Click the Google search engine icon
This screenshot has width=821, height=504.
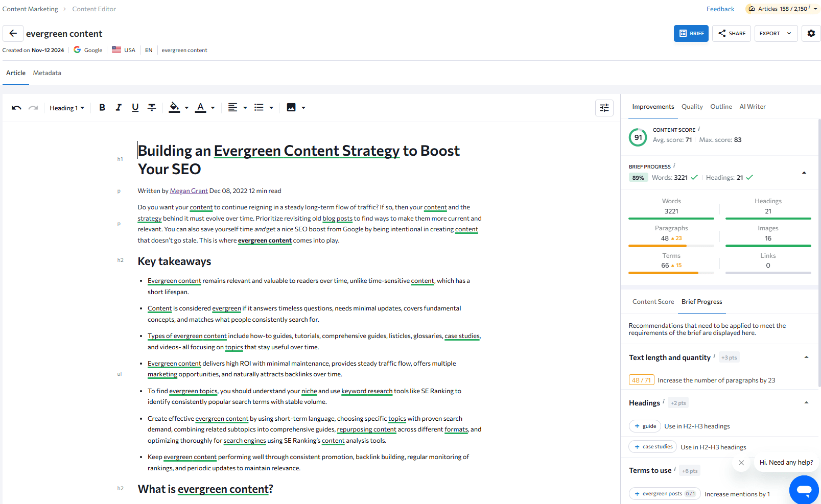tap(77, 50)
